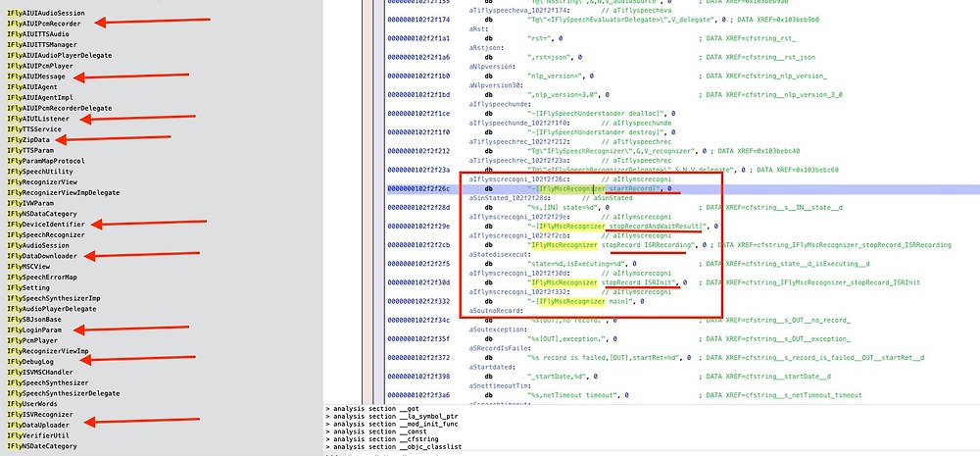Viewport: 980px width, 456px height.
Task: Select the IFlyDeviceIdentifier row
Action: coord(46,225)
